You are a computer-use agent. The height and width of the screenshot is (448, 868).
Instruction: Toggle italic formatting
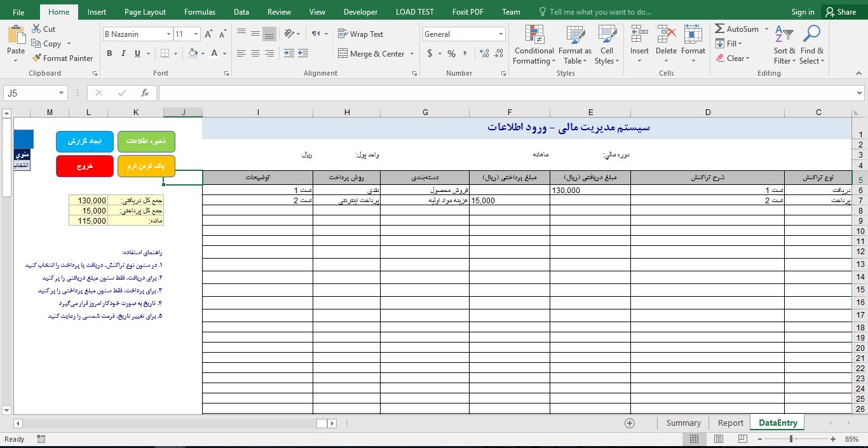click(123, 53)
